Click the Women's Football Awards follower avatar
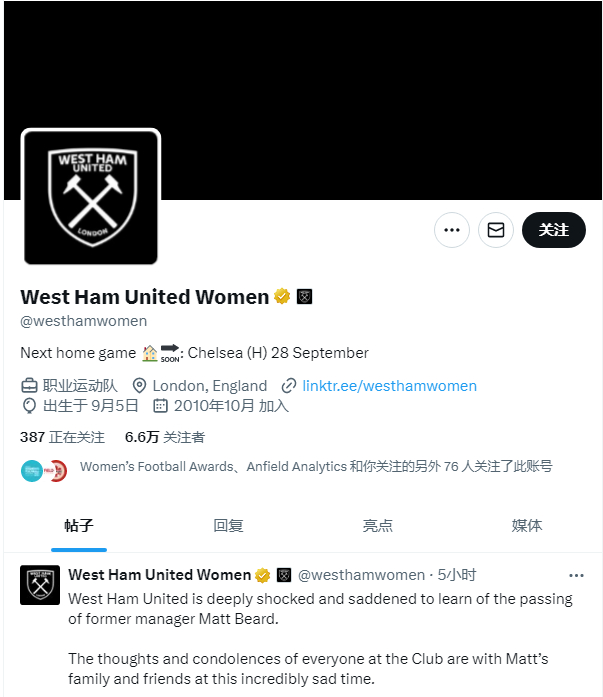 [32, 471]
